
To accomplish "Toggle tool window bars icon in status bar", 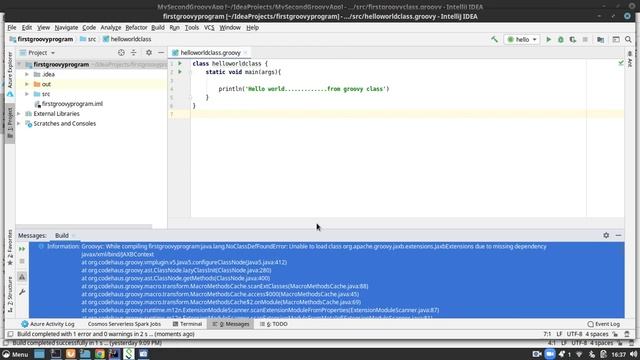I will click(x=10, y=334).
